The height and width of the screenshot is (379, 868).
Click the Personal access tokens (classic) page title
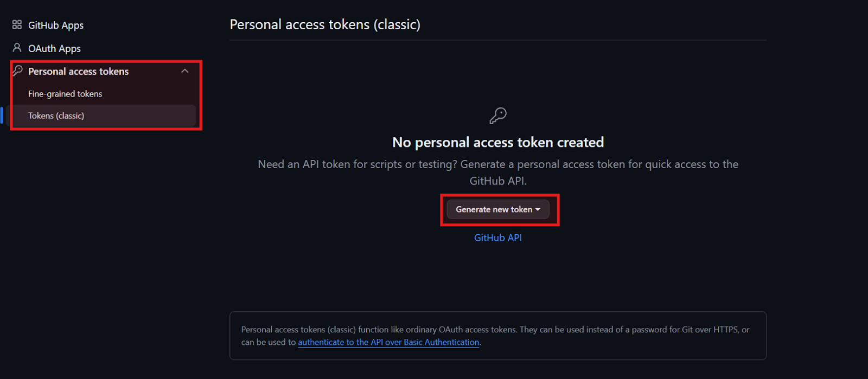click(325, 24)
